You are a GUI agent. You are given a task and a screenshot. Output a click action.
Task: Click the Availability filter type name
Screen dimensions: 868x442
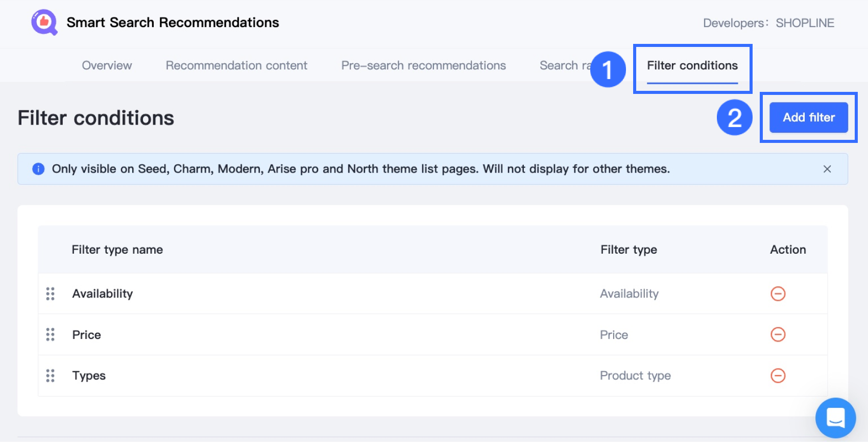(x=103, y=293)
